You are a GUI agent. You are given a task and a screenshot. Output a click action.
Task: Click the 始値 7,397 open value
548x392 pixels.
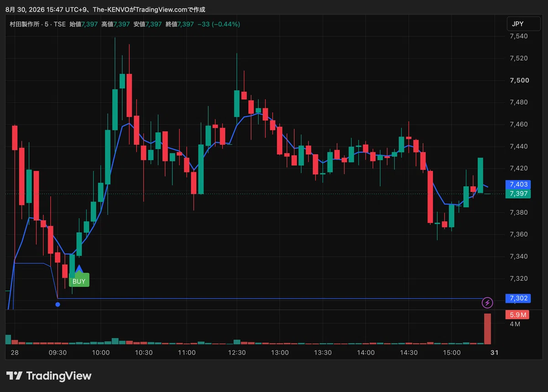tap(84, 24)
